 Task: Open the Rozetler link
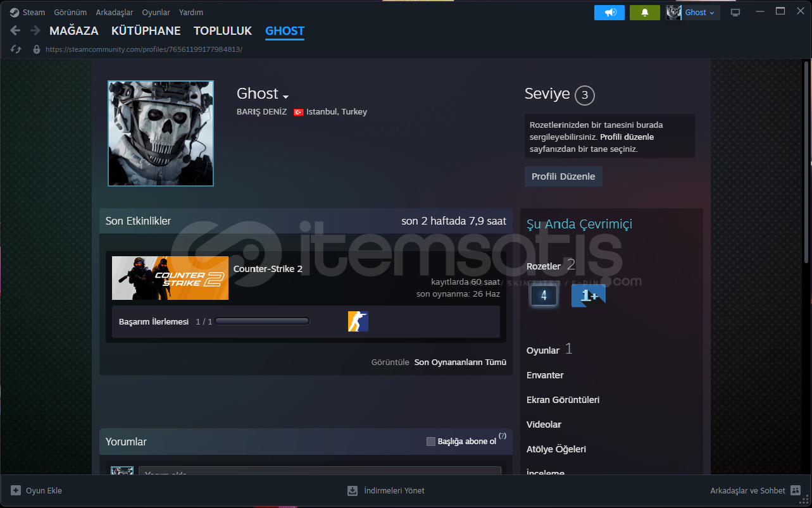[544, 266]
